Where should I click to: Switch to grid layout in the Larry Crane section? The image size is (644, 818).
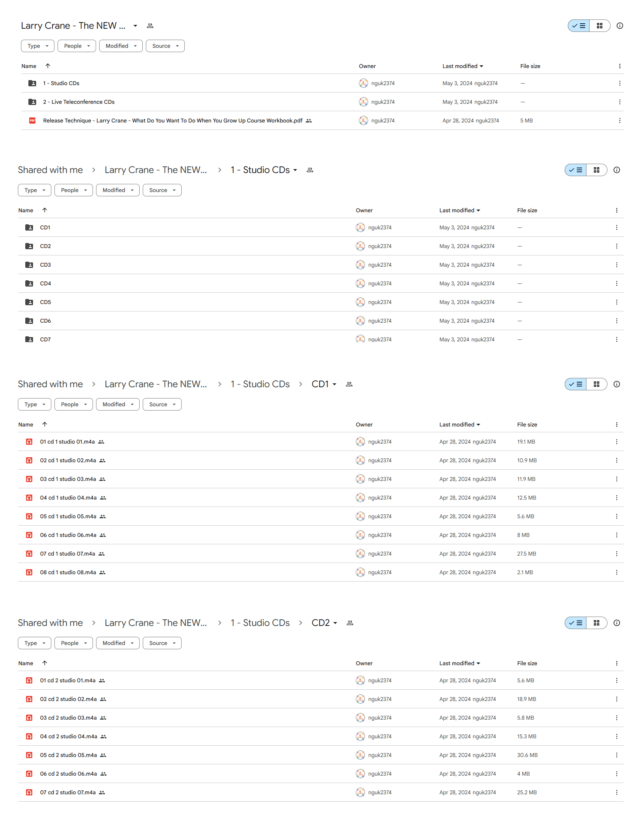click(x=600, y=26)
